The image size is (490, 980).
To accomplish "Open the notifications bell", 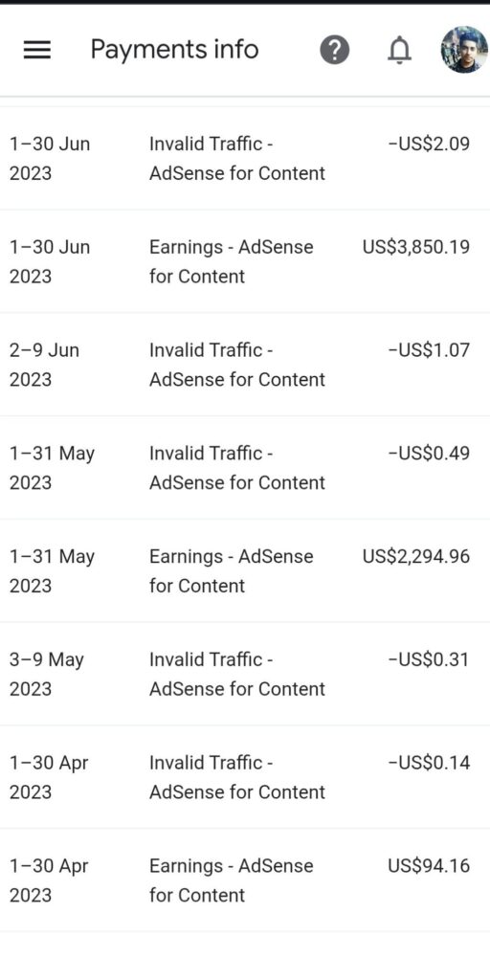I will point(399,50).
